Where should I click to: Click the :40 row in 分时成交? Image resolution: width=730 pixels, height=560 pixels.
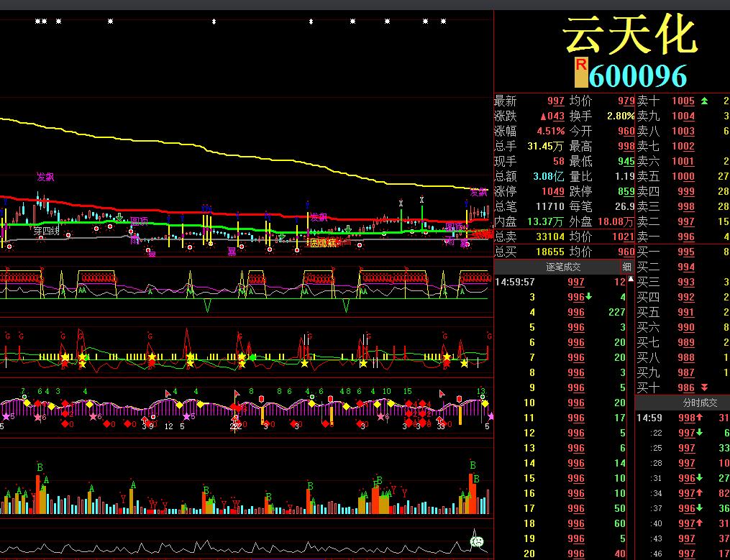click(x=683, y=523)
